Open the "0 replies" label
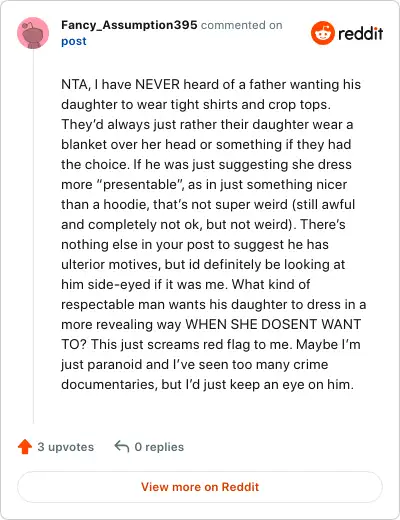 coord(159,447)
